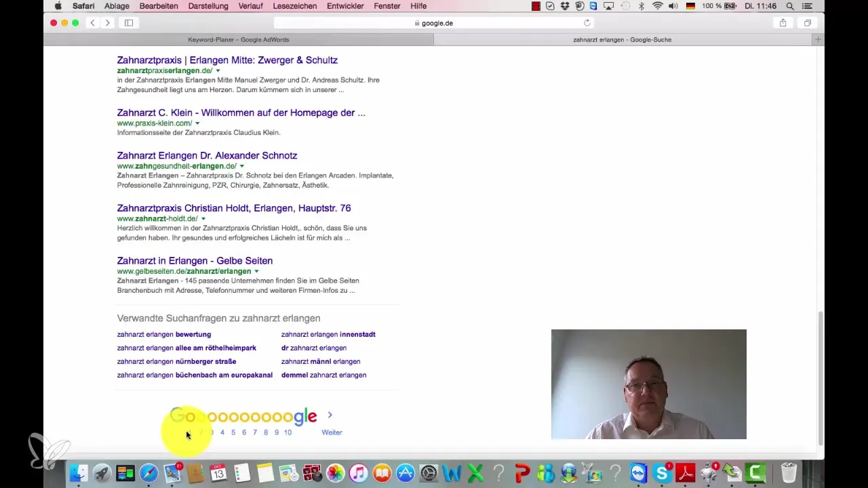Click Weiter to go to next page
The height and width of the screenshot is (488, 868).
(x=332, y=432)
